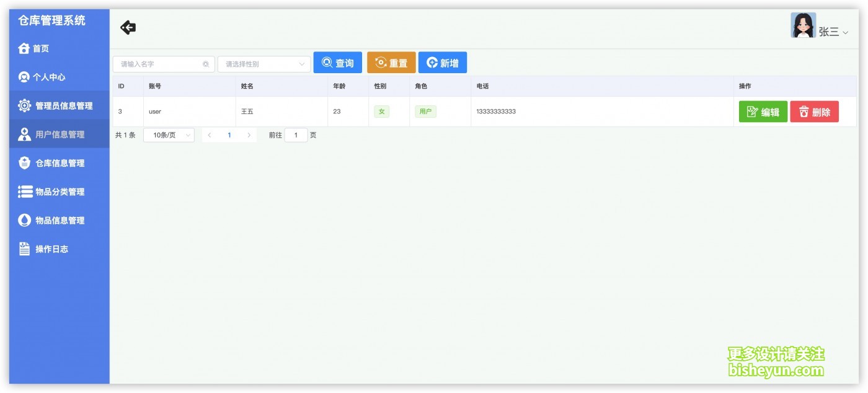Click the 新增 add button

(442, 63)
